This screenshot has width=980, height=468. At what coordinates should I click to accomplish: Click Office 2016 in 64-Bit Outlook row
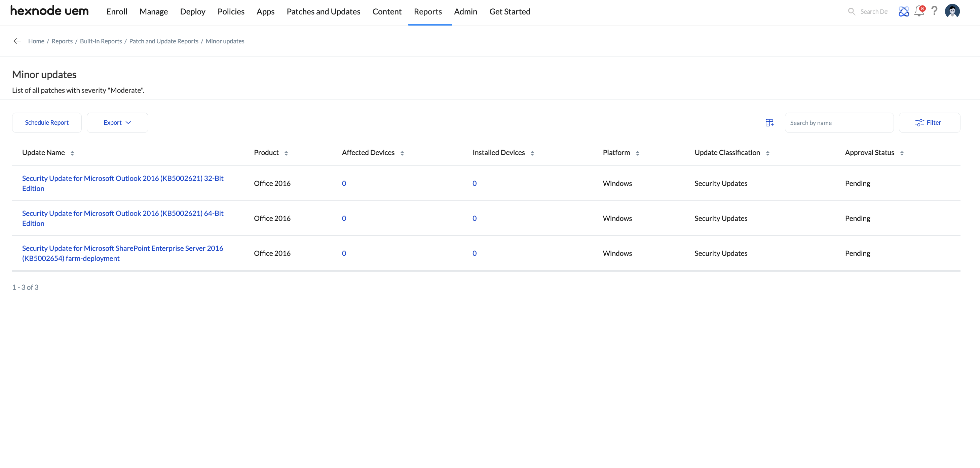272,218
